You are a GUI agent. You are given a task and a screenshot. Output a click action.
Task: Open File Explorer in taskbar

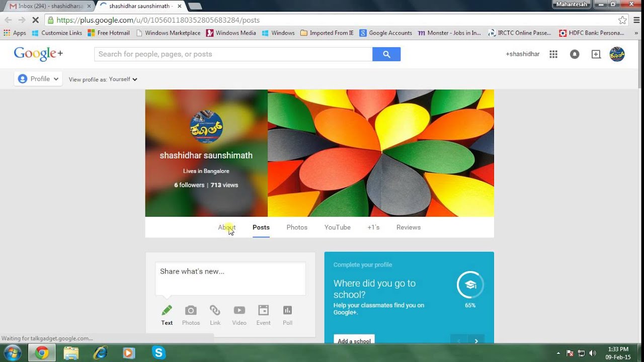tap(71, 353)
